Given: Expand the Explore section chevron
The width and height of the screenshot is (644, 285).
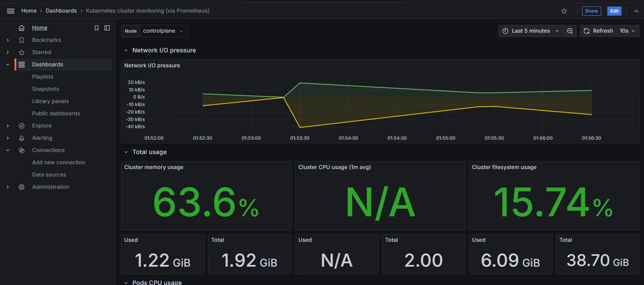Looking at the screenshot, I should point(8,126).
